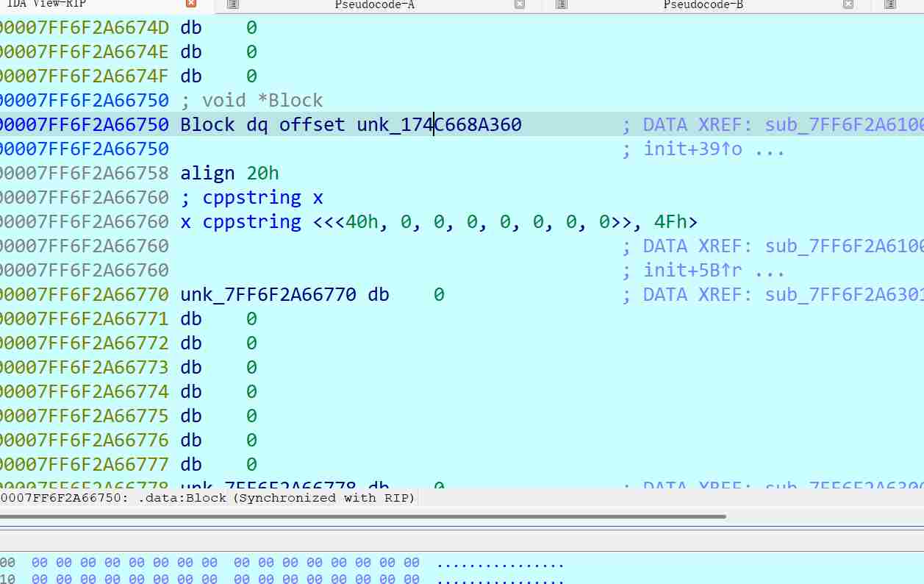Click the init+39↑o cross reference
The width and height of the screenshot is (924, 584).
pyautogui.click(x=692, y=149)
